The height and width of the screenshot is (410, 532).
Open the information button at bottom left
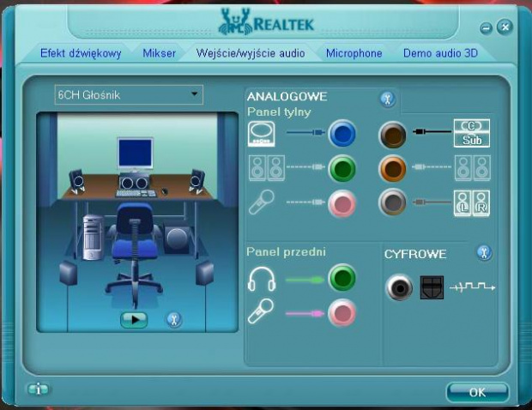(38, 389)
